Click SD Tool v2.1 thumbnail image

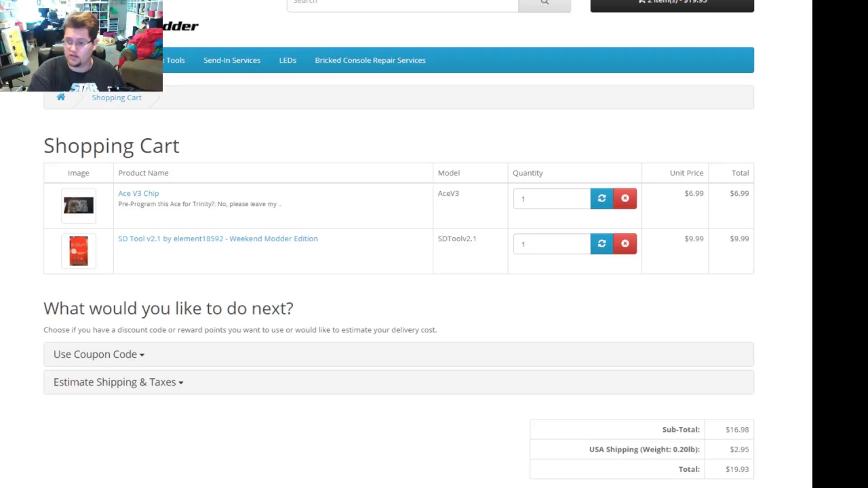[79, 251]
